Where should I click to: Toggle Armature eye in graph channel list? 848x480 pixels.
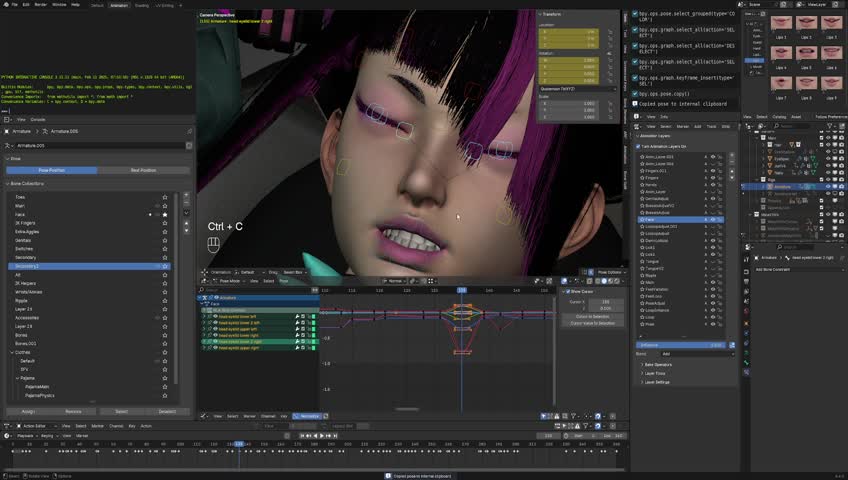pos(216,297)
